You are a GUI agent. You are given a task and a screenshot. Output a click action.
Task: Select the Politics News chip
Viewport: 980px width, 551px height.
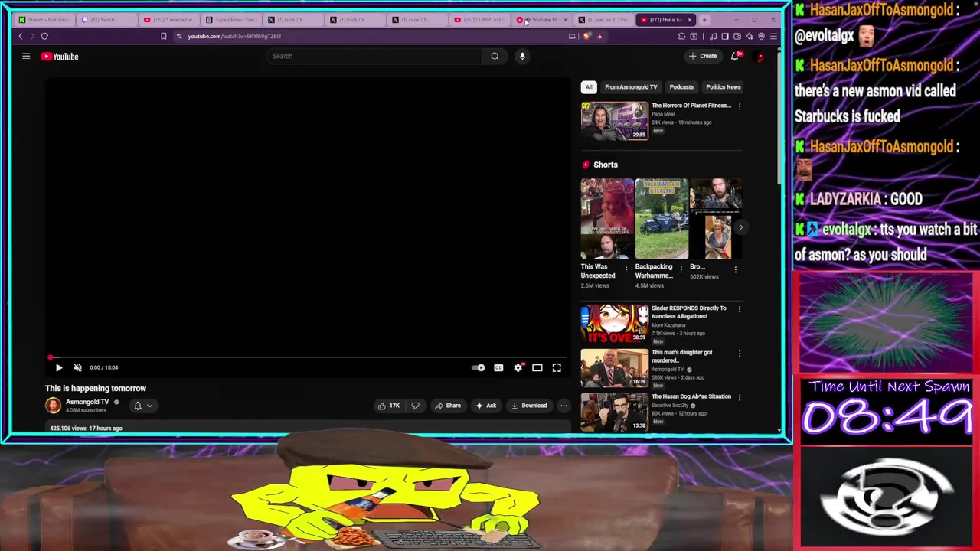pos(723,87)
